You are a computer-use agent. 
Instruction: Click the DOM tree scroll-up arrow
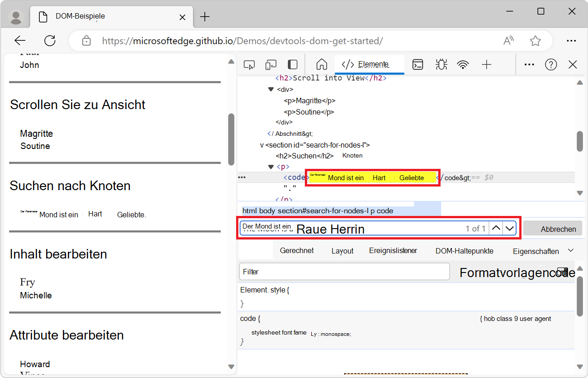580,82
